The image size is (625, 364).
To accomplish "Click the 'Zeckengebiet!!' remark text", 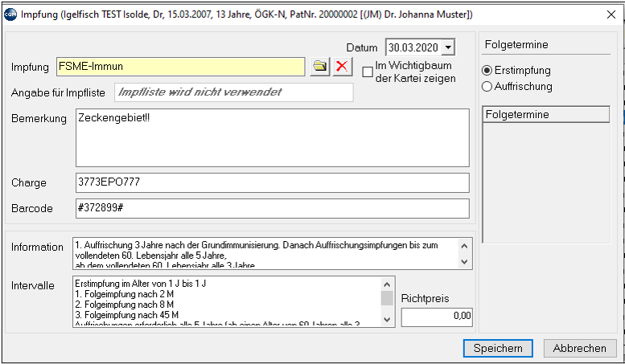I will pos(114,118).
